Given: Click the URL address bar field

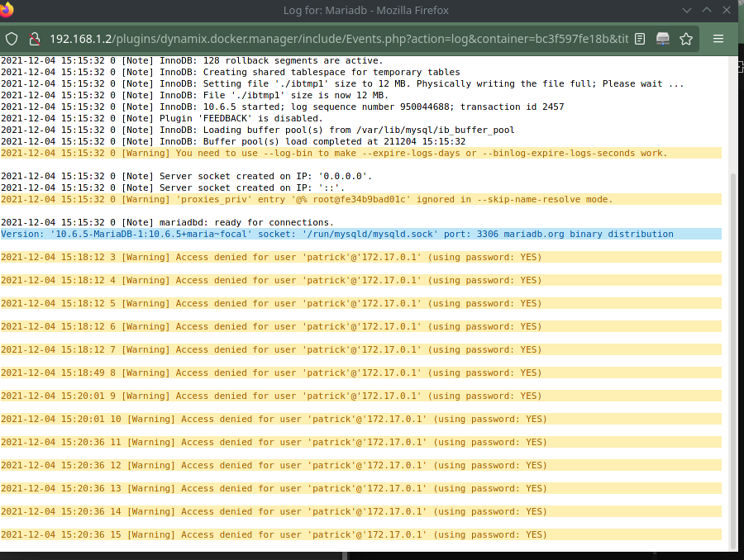Looking at the screenshot, I should pos(339,39).
